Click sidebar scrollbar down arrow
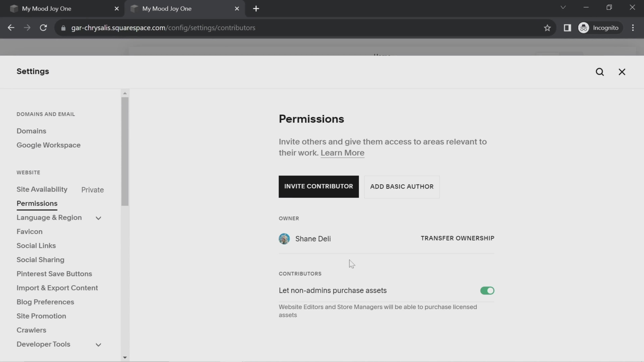Image resolution: width=644 pixels, height=362 pixels. point(125,358)
